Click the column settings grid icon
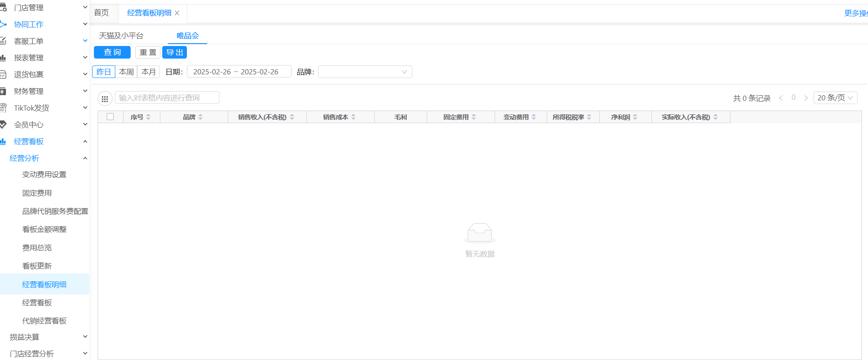The image size is (868, 360). pos(105,98)
